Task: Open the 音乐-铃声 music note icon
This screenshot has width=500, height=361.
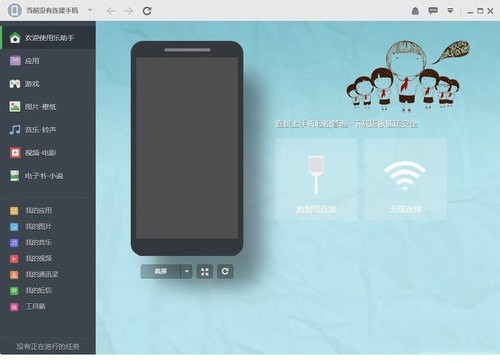Action: tap(15, 130)
